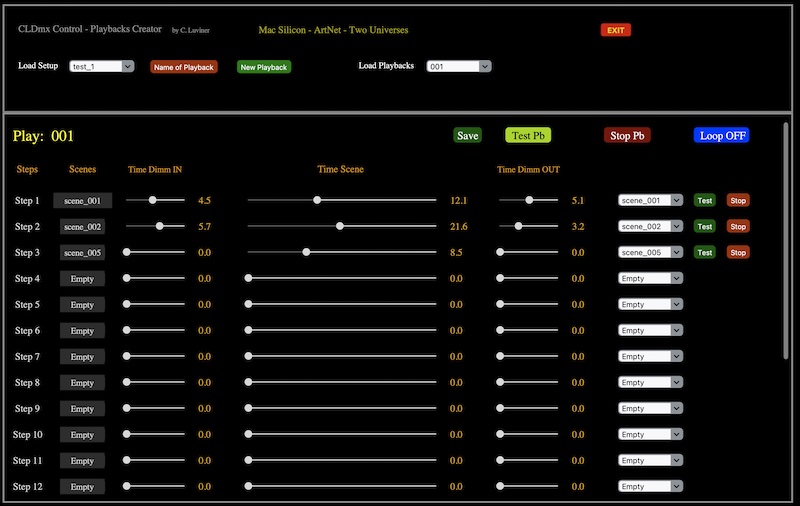Viewport: 800px width, 506px height.
Task: Start playback with Test Pb
Action: [x=528, y=135]
